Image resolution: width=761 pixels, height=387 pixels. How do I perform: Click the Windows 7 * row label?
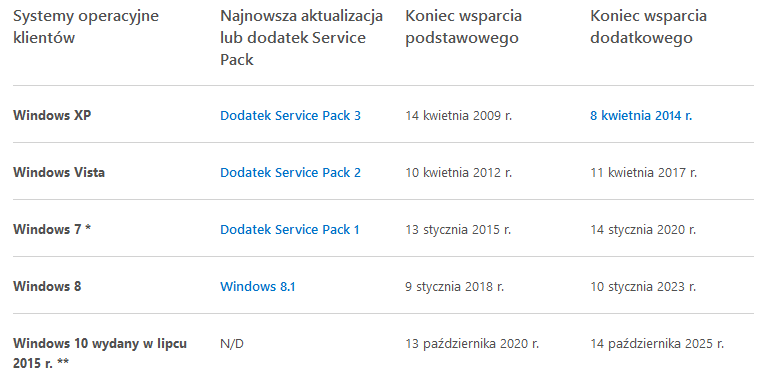point(52,229)
